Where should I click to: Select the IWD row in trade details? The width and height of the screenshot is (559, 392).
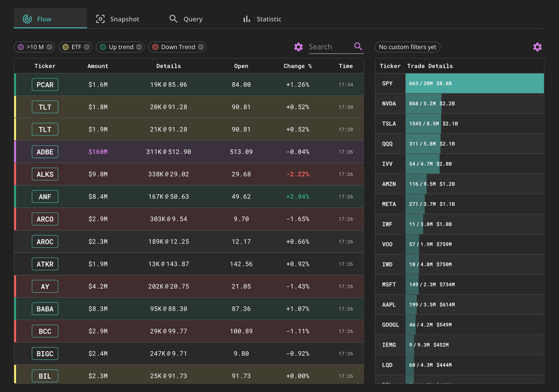(x=460, y=265)
